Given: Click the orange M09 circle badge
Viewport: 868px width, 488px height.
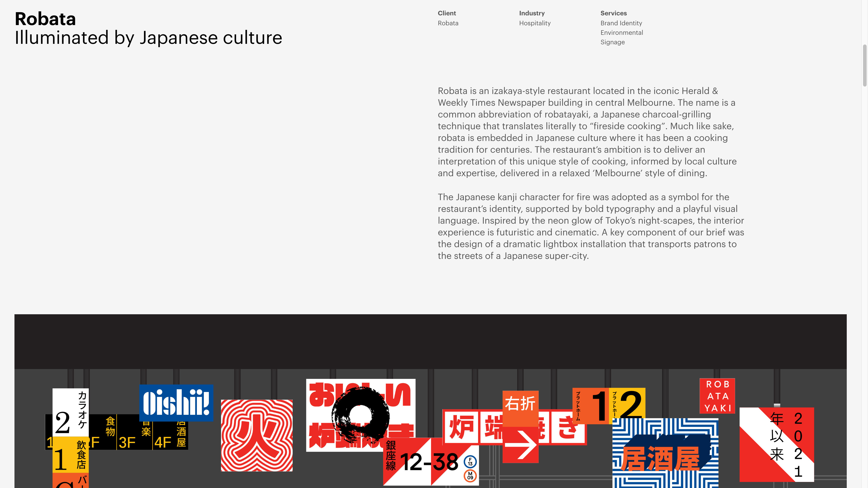Looking at the screenshot, I should (x=470, y=476).
